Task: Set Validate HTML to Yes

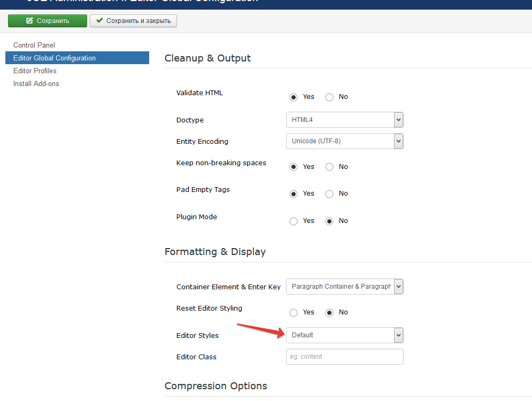Action: pyautogui.click(x=294, y=97)
